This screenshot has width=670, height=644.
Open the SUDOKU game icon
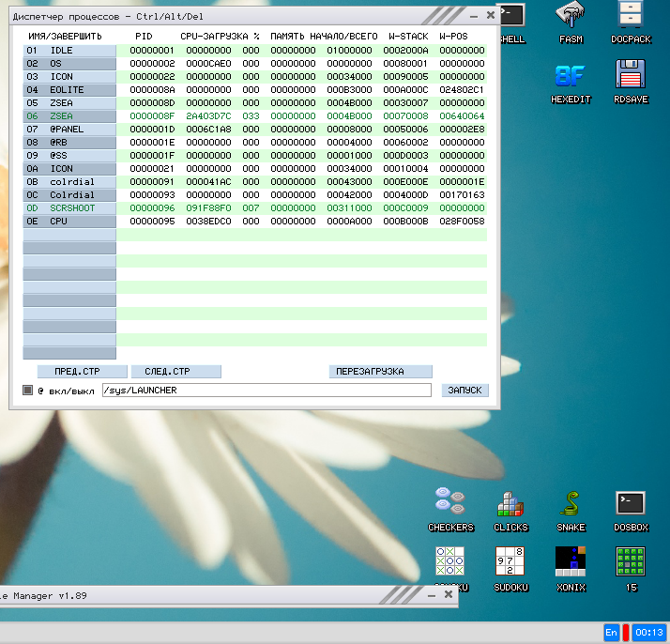[x=510, y=563]
